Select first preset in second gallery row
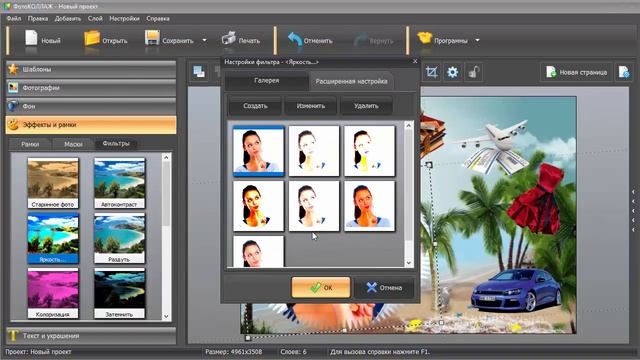 [258, 206]
